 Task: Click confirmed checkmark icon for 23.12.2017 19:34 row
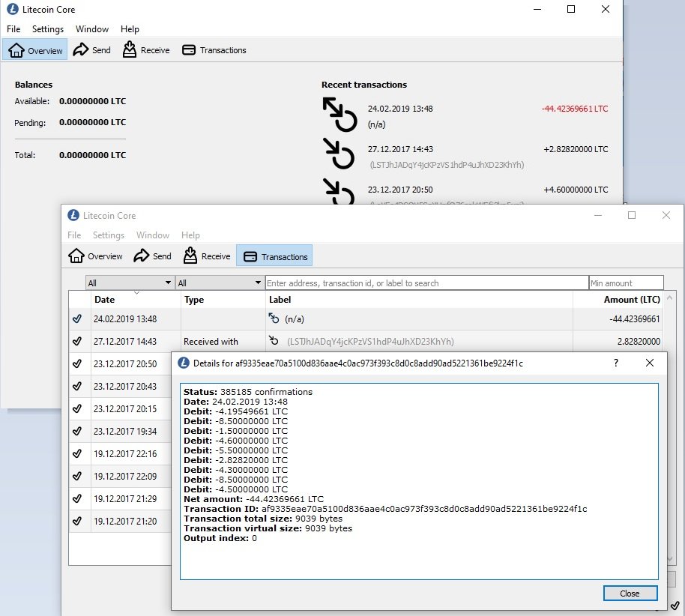coord(77,431)
